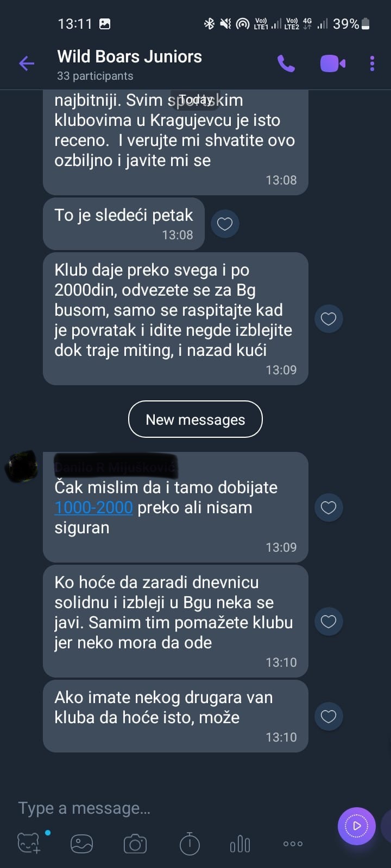The image size is (391, 868).
Task: Create a poll with the bars icon
Action: (x=240, y=844)
